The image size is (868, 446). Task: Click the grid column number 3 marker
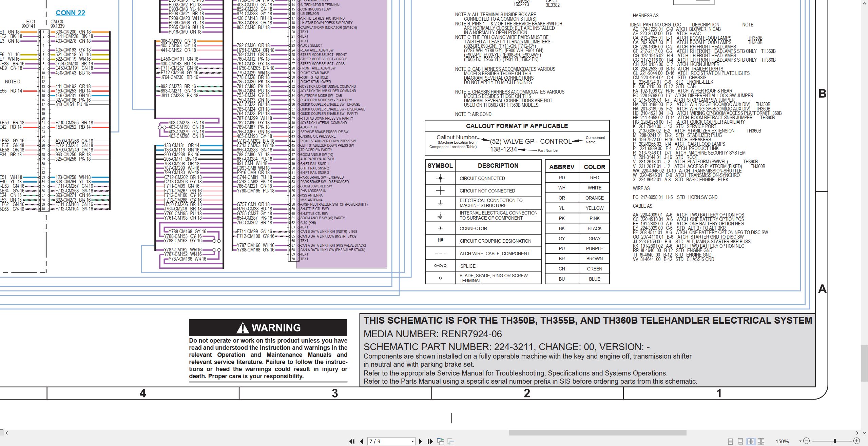coord(335,393)
